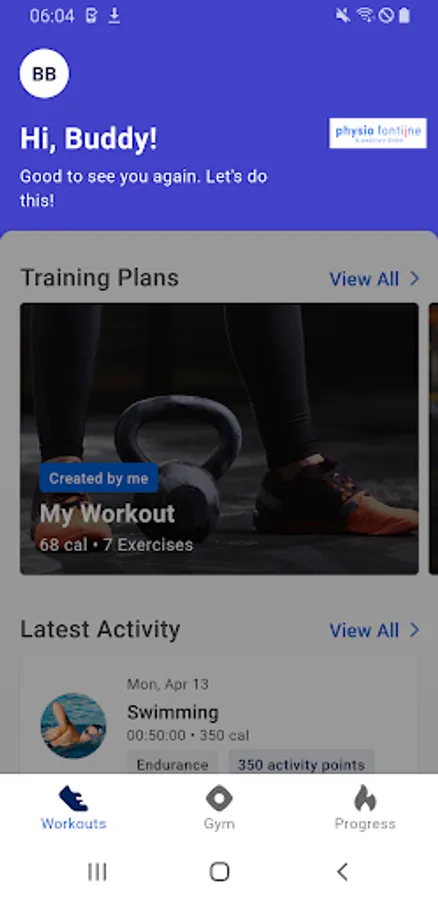
Task: View All training plans link
Action: (364, 279)
